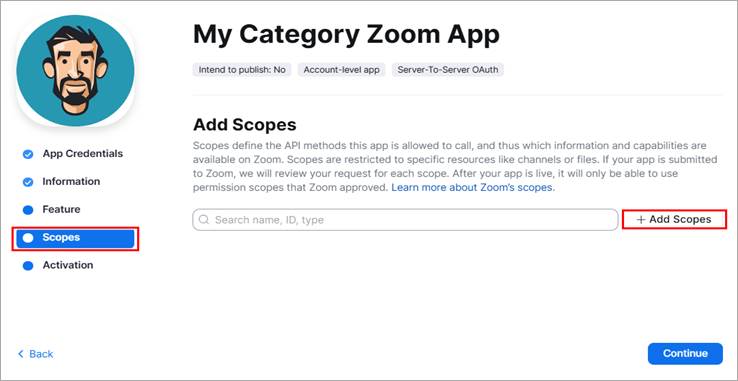The image size is (738, 381).
Task: Click the Add Scopes button
Action: click(674, 219)
